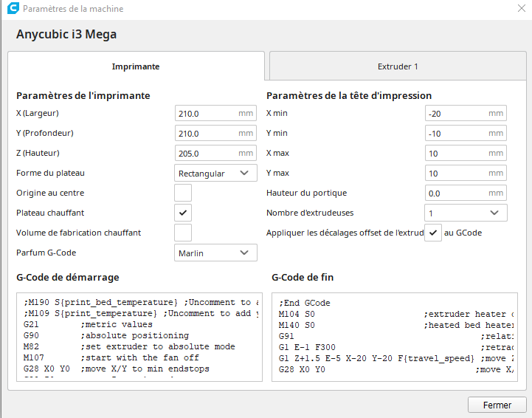This screenshot has width=532, height=418.
Task: Click the X (Largeur) width field
Action: pyautogui.click(x=207, y=114)
